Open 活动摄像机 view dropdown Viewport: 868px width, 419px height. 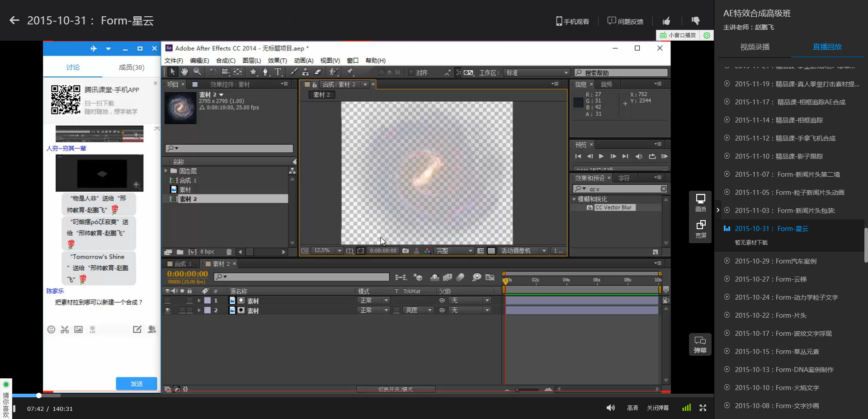(523, 251)
